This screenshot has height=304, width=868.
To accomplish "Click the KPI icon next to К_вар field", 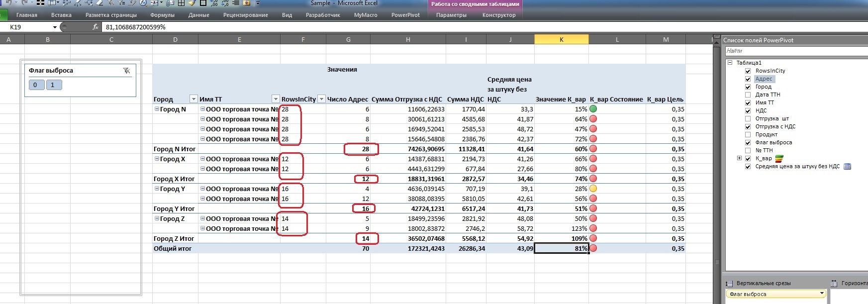I will pyautogui.click(x=779, y=159).
